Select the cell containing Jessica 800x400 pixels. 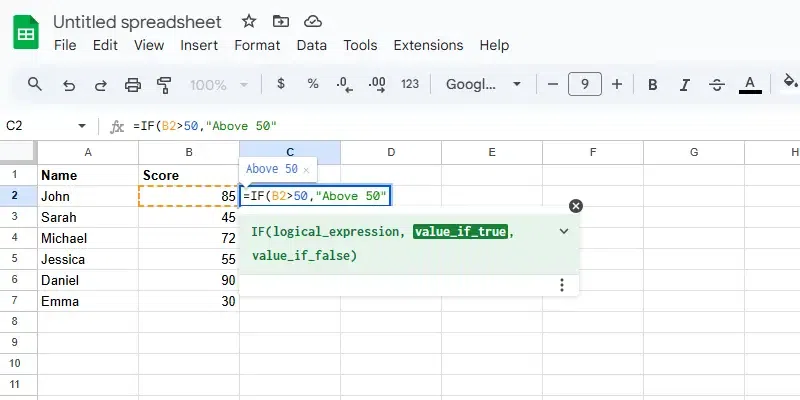[x=88, y=259]
